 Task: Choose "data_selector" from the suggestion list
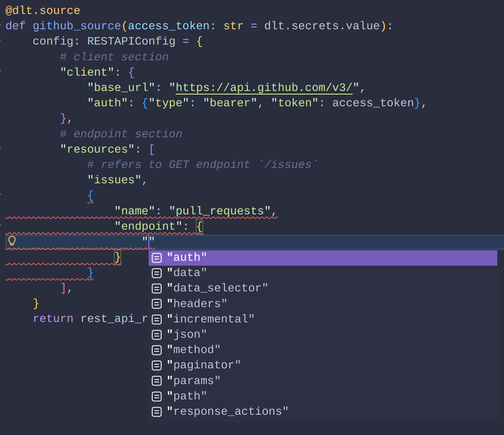(x=218, y=288)
